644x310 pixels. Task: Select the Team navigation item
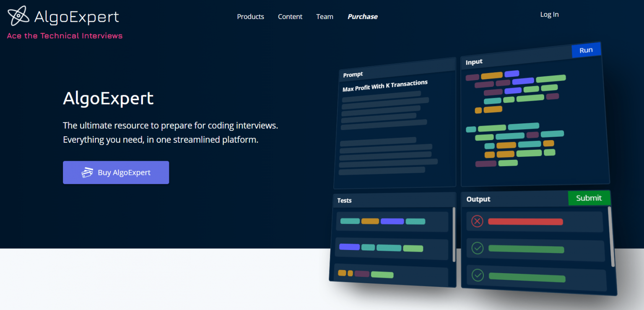pyautogui.click(x=325, y=16)
